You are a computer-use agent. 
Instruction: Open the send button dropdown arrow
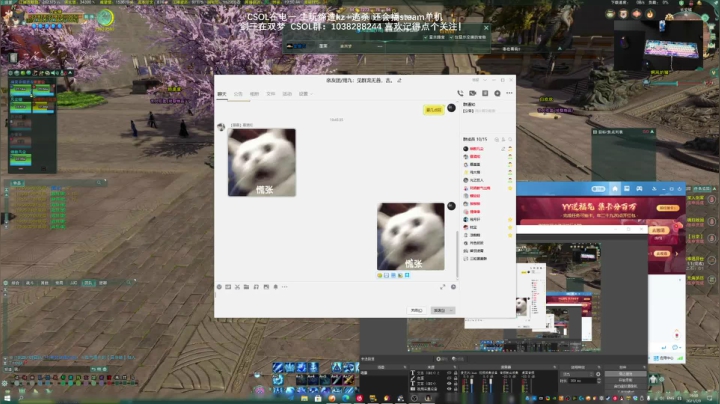[451, 311]
